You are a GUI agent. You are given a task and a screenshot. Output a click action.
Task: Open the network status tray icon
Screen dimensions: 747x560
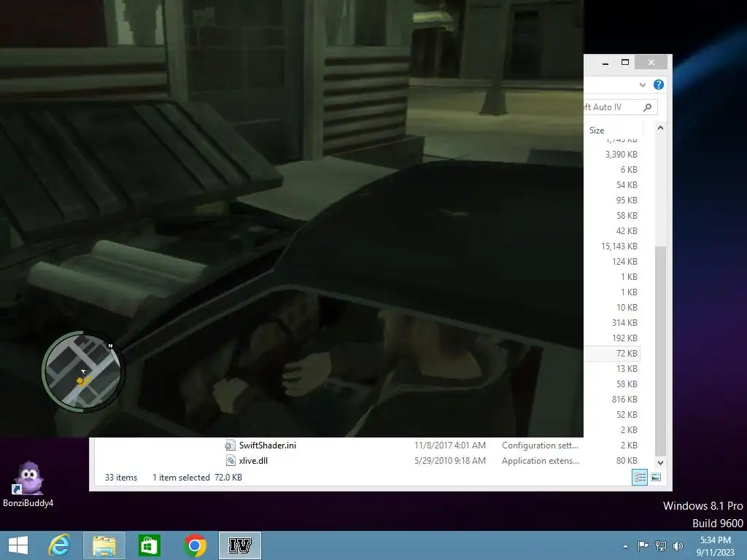pos(660,545)
